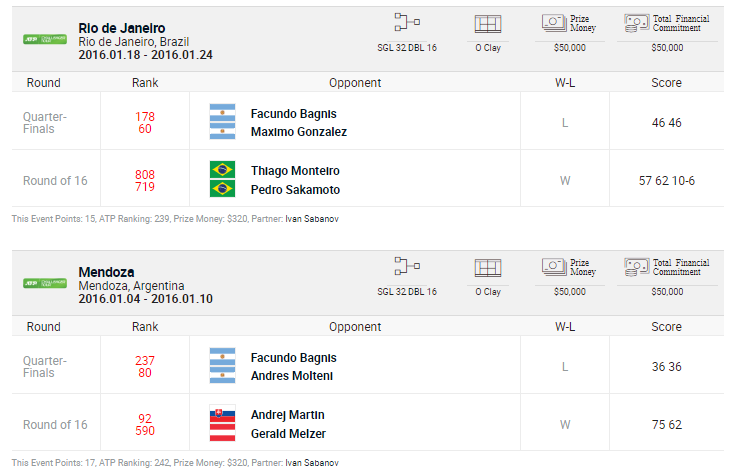
Task: Click the Prize Money icon for Rio de Janeiro
Action: coord(555,23)
